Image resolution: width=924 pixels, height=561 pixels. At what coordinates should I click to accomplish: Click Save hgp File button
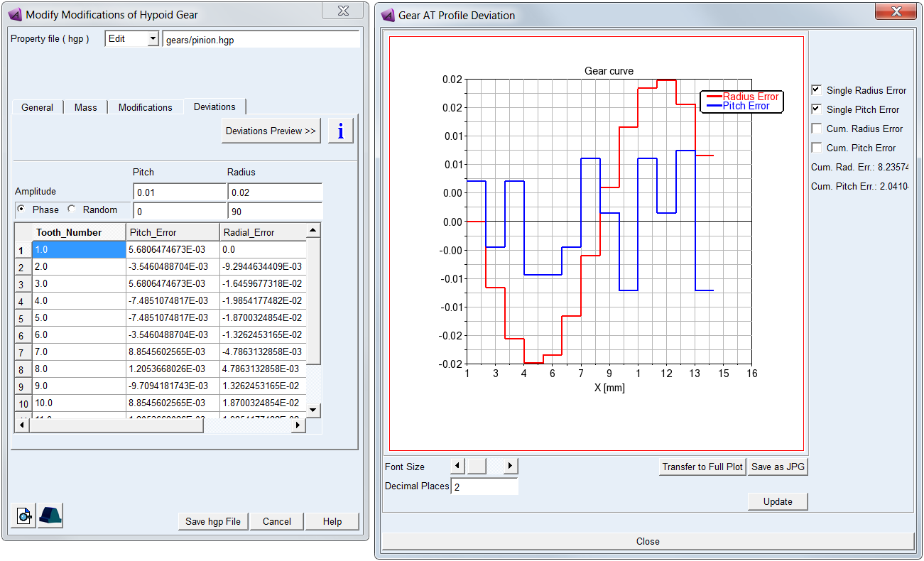213,521
